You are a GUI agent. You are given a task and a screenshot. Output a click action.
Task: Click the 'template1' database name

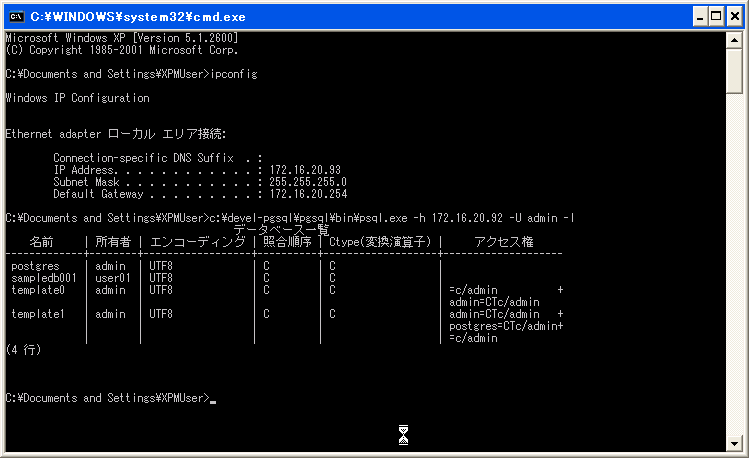click(38, 314)
